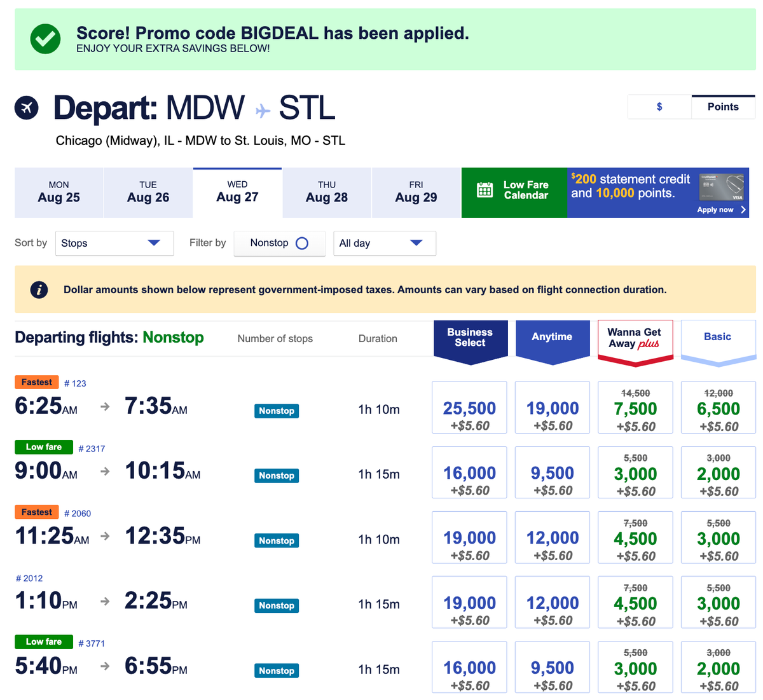Click the arrow between 1:10PM and 2:25PM
Image resolution: width=763 pixels, height=700 pixels.
click(106, 601)
